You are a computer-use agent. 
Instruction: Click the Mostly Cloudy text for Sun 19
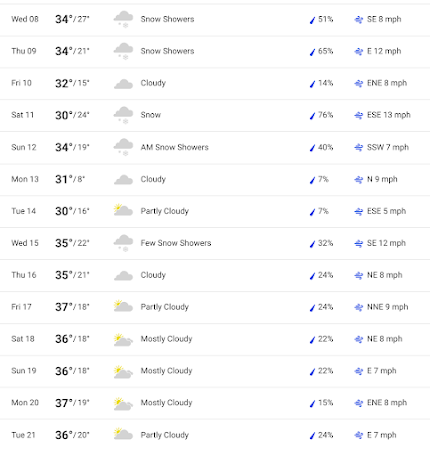click(166, 371)
